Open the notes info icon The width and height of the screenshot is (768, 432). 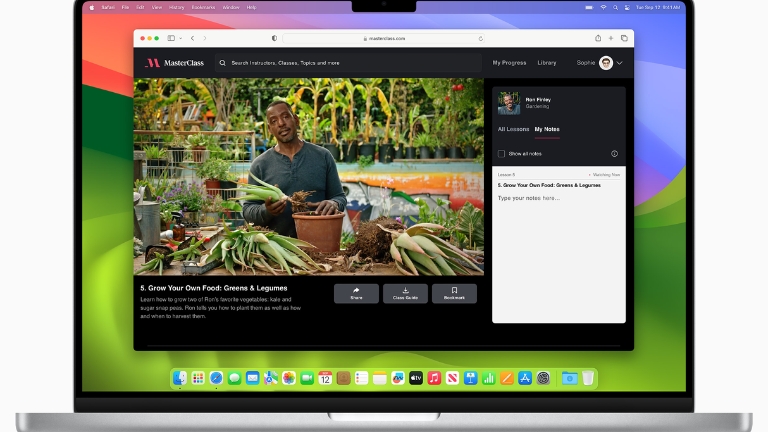click(x=614, y=154)
